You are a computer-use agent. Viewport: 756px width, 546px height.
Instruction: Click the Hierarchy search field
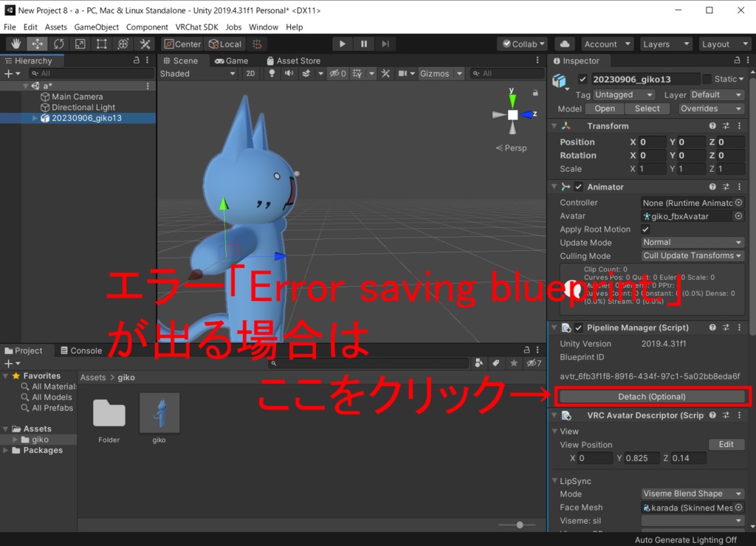pyautogui.click(x=92, y=73)
